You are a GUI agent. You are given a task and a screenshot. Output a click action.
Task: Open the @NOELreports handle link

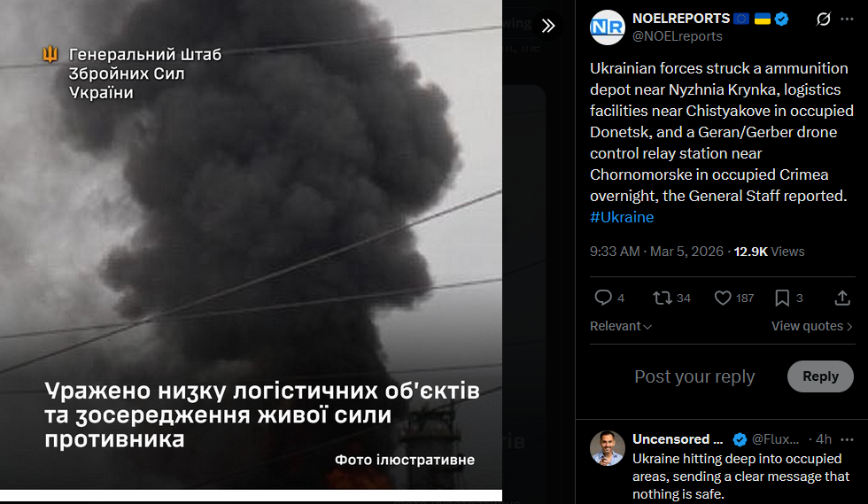pyautogui.click(x=677, y=36)
